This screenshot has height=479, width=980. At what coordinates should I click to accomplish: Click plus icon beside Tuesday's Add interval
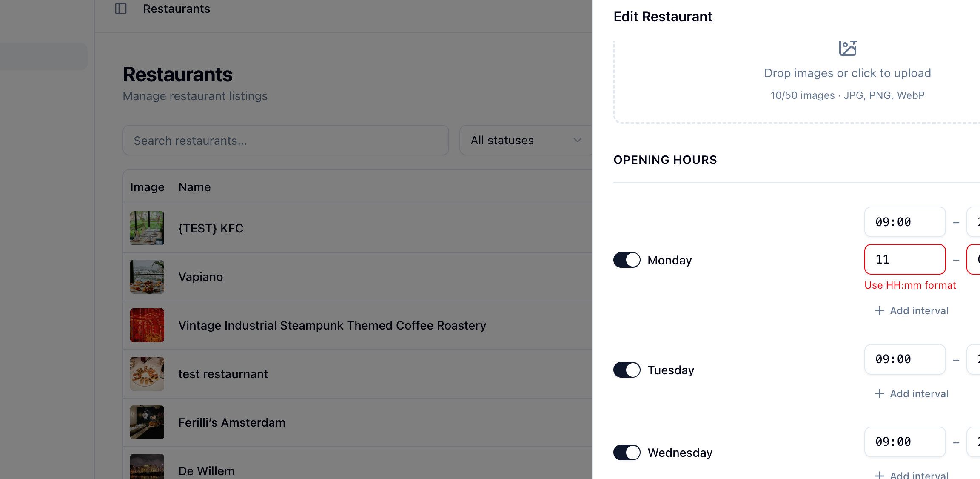click(879, 393)
